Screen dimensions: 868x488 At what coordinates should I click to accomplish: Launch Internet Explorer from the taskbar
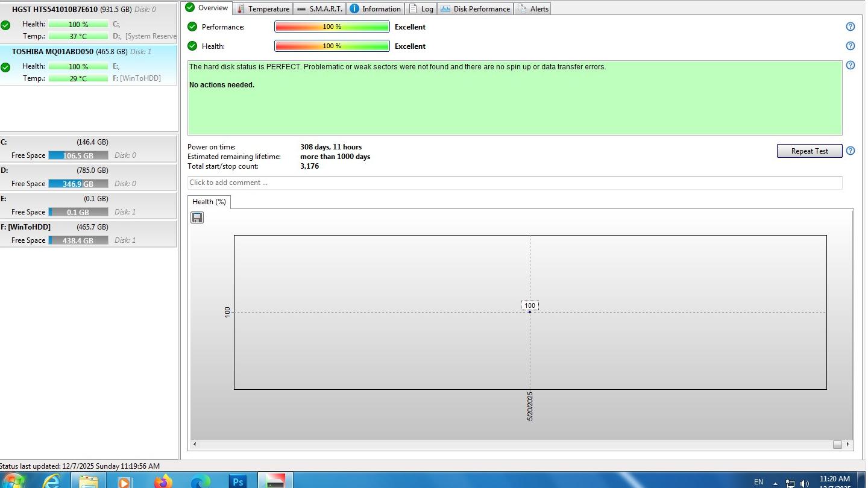pos(52,481)
